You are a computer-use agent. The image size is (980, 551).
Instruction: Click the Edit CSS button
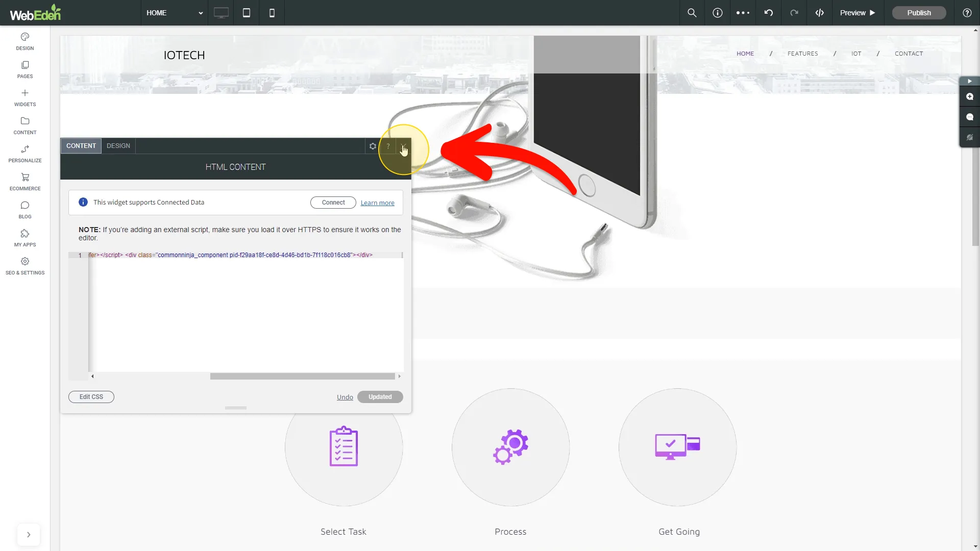tap(91, 397)
